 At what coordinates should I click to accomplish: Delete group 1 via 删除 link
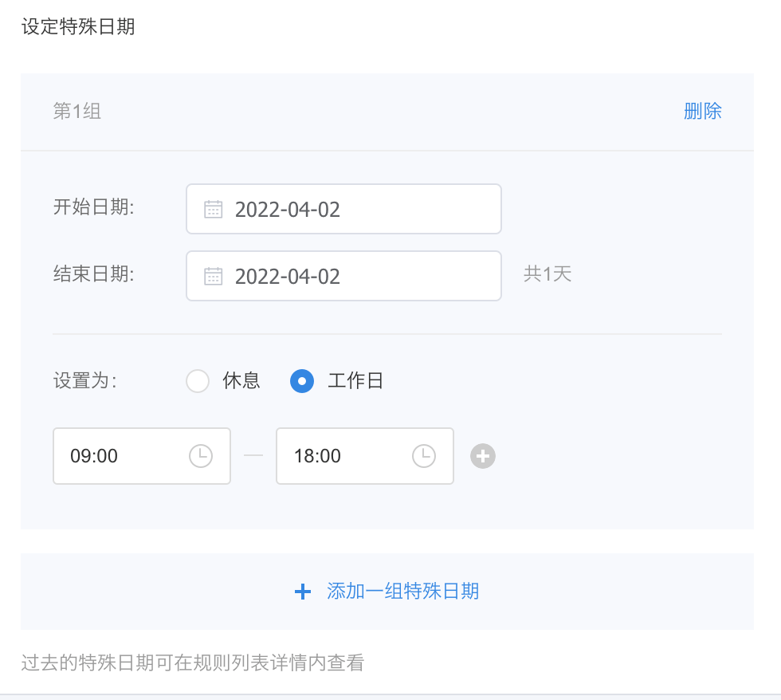[x=702, y=111]
